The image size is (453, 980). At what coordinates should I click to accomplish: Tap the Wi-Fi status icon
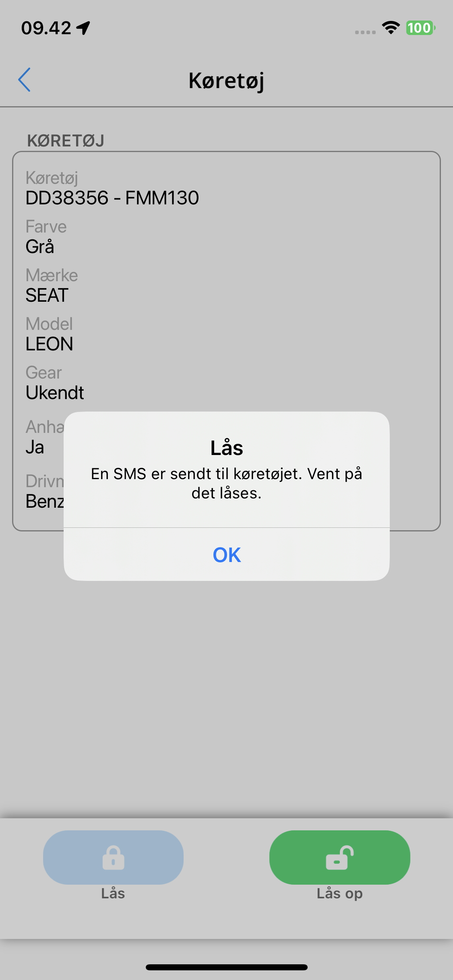(x=391, y=28)
